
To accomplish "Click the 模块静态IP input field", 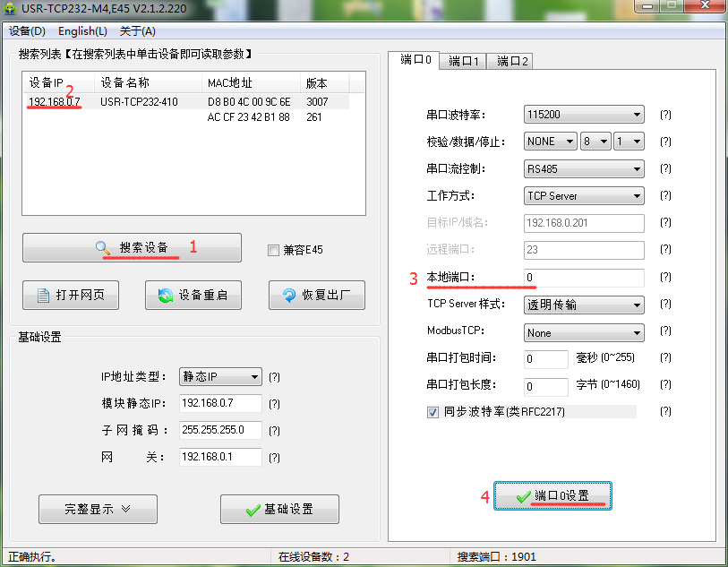I will [x=220, y=403].
